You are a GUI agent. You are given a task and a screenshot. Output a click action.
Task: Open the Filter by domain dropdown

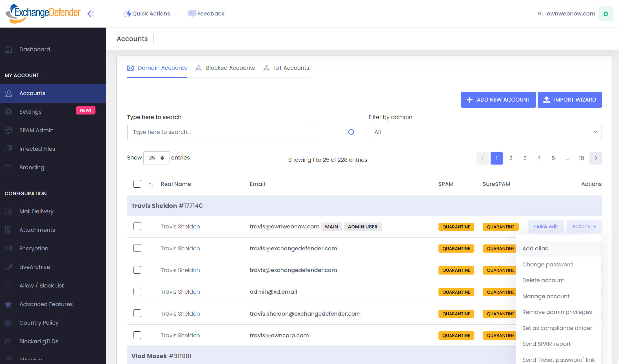485,132
